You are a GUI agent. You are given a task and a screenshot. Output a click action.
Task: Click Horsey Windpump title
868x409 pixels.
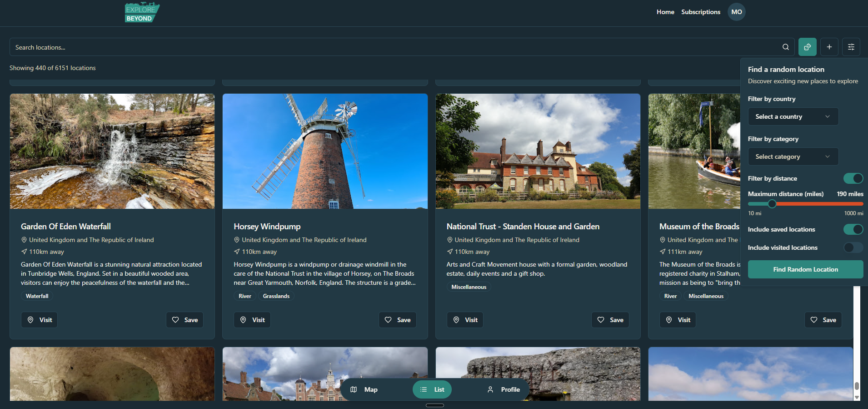click(x=267, y=227)
